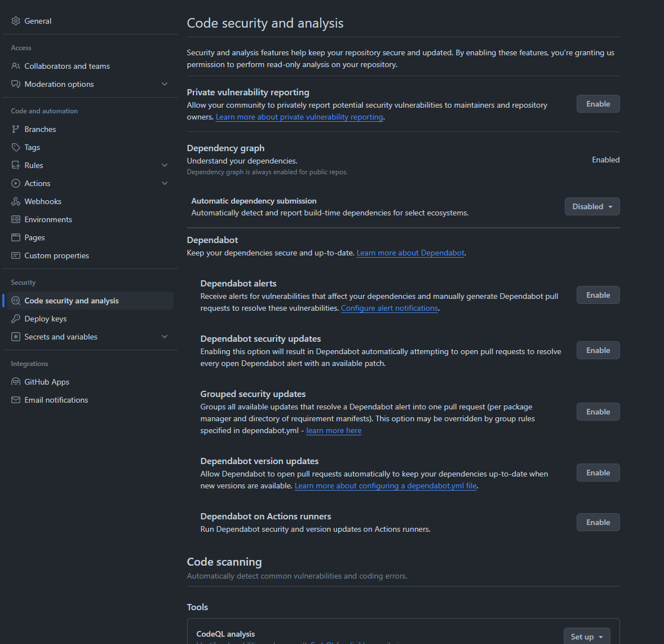Click the Actions play-circle icon
The height and width of the screenshot is (644, 664).
tap(16, 183)
